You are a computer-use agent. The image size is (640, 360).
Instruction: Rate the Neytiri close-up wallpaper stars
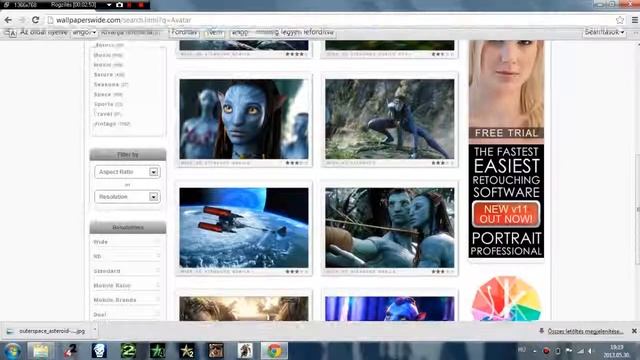point(297,163)
